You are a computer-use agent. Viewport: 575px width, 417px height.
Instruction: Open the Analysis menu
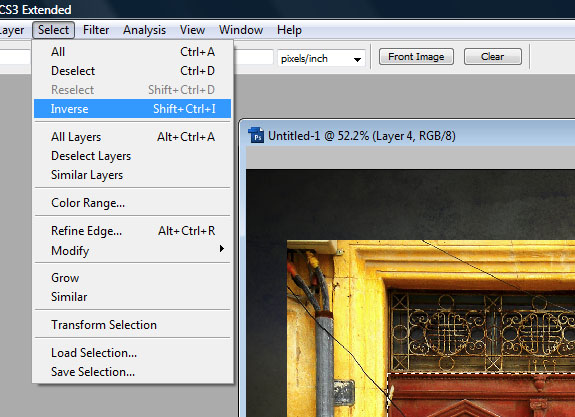(144, 30)
